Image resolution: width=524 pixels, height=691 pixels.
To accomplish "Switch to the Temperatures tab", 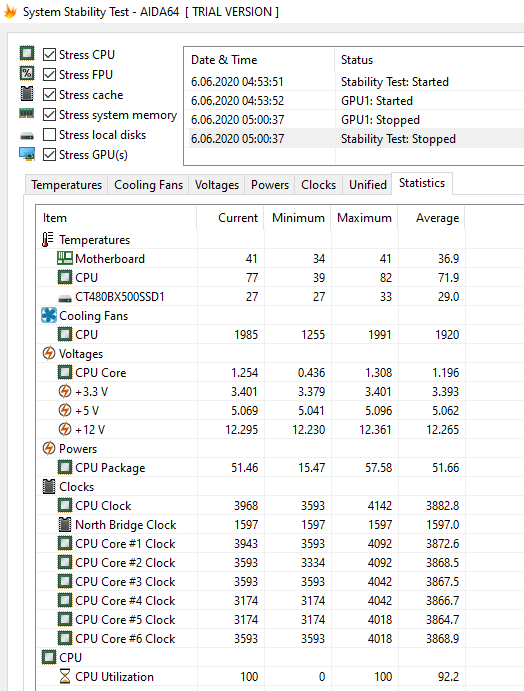I will click(x=67, y=185).
